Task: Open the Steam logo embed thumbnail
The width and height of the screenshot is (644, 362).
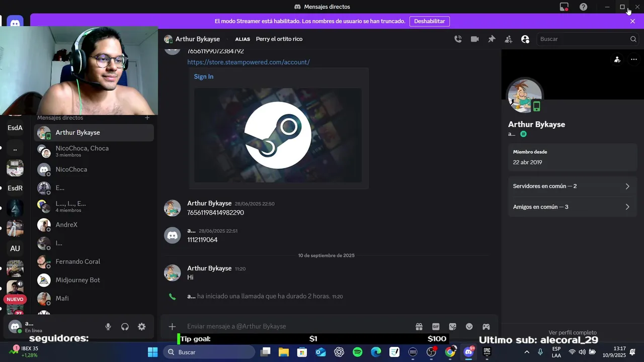Action: 278,135
